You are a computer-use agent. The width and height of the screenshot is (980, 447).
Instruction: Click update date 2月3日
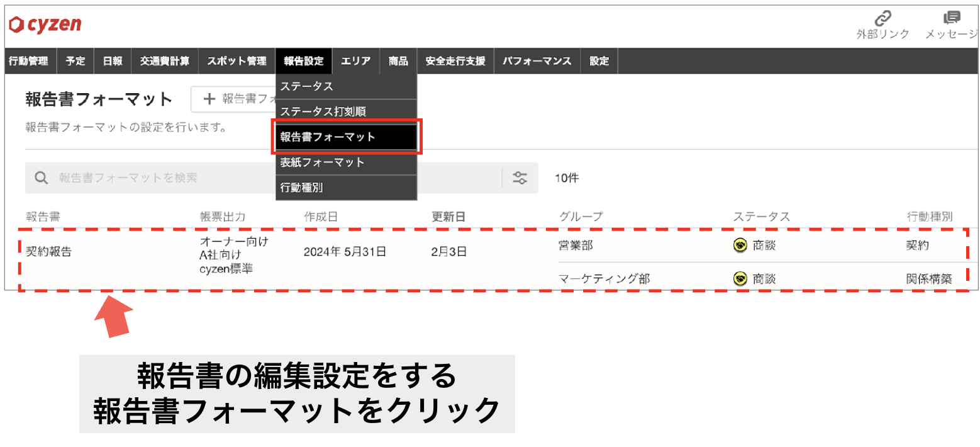point(449,252)
